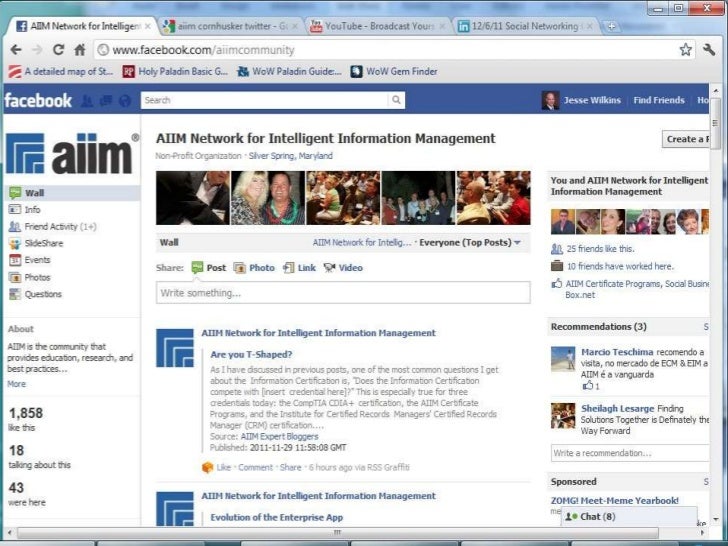Click the vertical scrollbar down arrow
This screenshot has height=546, width=728.
point(715,519)
